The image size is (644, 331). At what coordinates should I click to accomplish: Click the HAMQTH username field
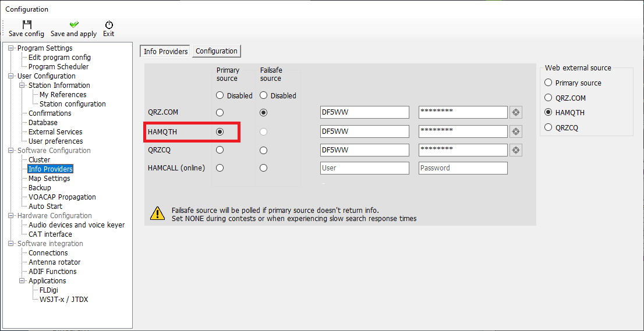click(x=365, y=131)
